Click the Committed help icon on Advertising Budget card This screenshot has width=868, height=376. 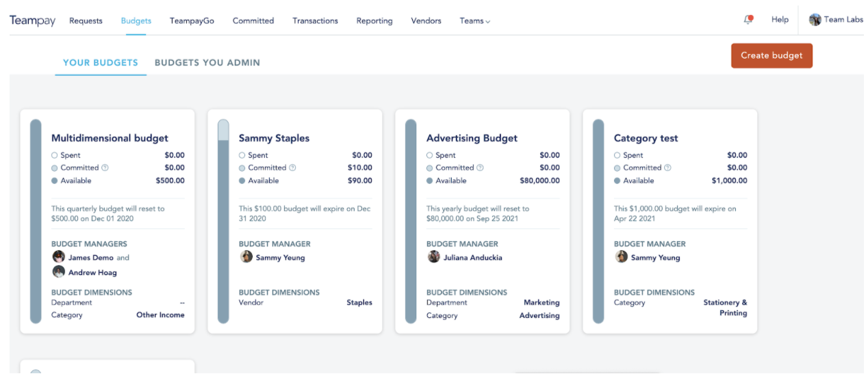481,167
